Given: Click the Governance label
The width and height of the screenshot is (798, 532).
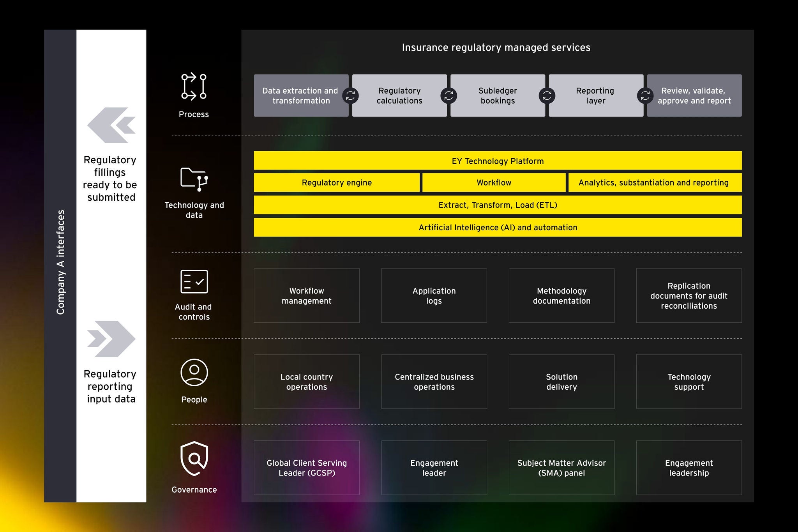Looking at the screenshot, I should [194, 490].
